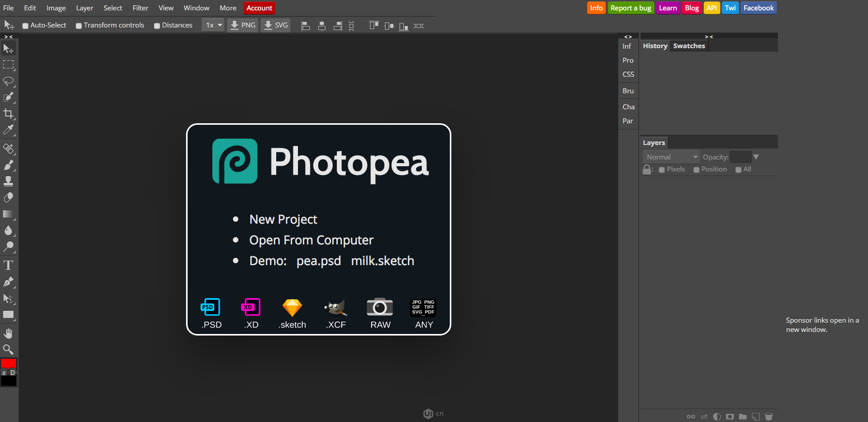This screenshot has width=868, height=422.
Task: Select the Eyedropper tool
Action: pyautogui.click(x=8, y=129)
